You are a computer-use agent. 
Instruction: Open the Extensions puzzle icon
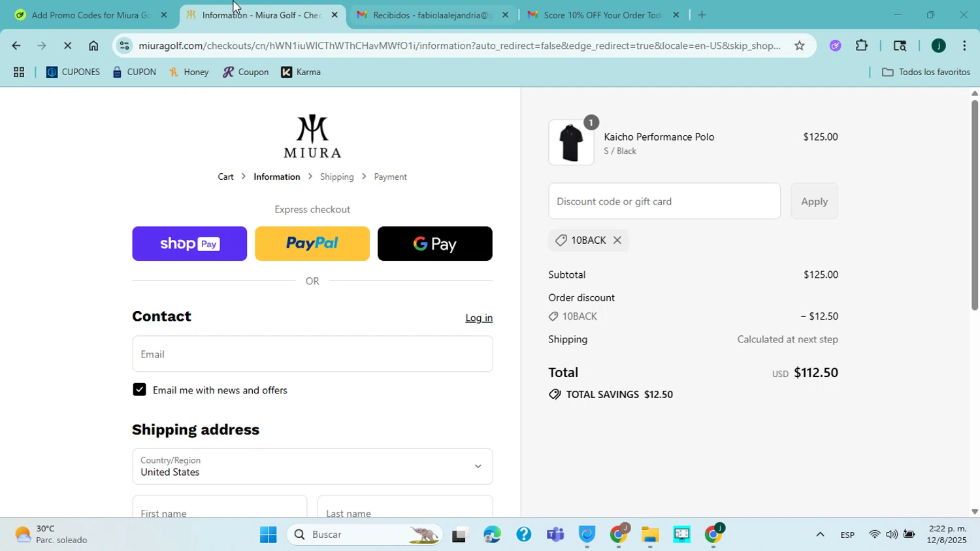(862, 46)
